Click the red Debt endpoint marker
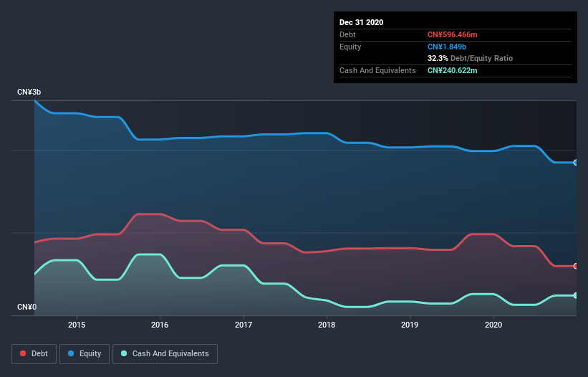Screen dimensions: 588x377 [x=576, y=266]
